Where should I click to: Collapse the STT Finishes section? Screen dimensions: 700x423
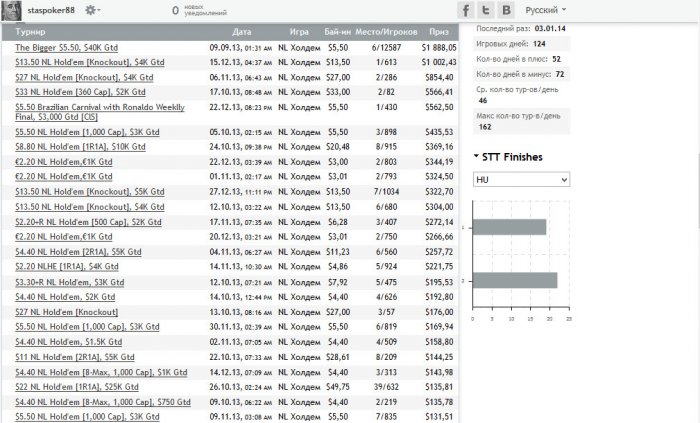508,157
